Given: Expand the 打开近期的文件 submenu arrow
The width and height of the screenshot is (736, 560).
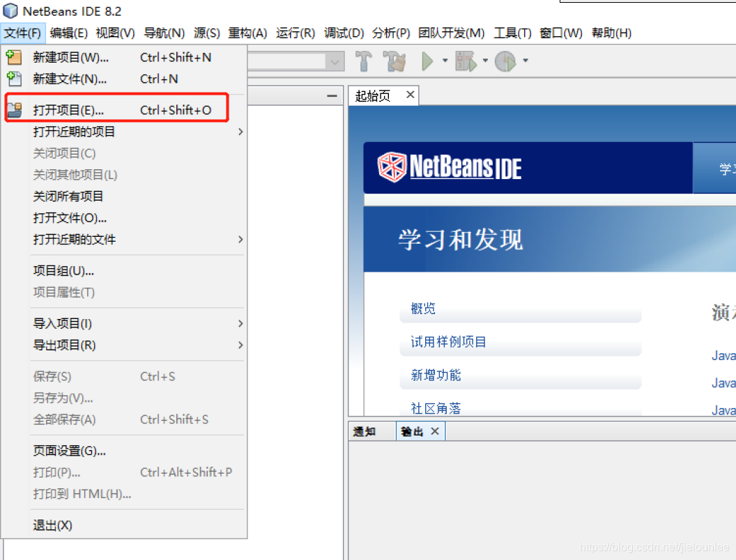Looking at the screenshot, I should (x=240, y=240).
